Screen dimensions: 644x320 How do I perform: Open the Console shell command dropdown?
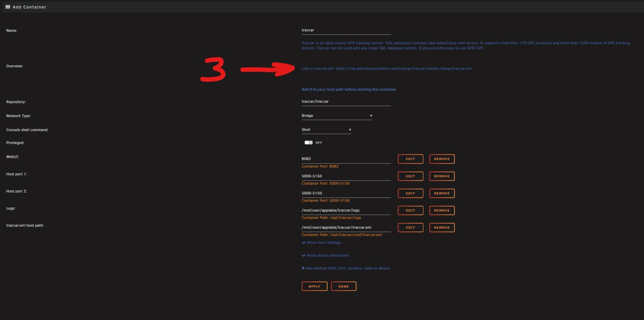[x=326, y=130]
